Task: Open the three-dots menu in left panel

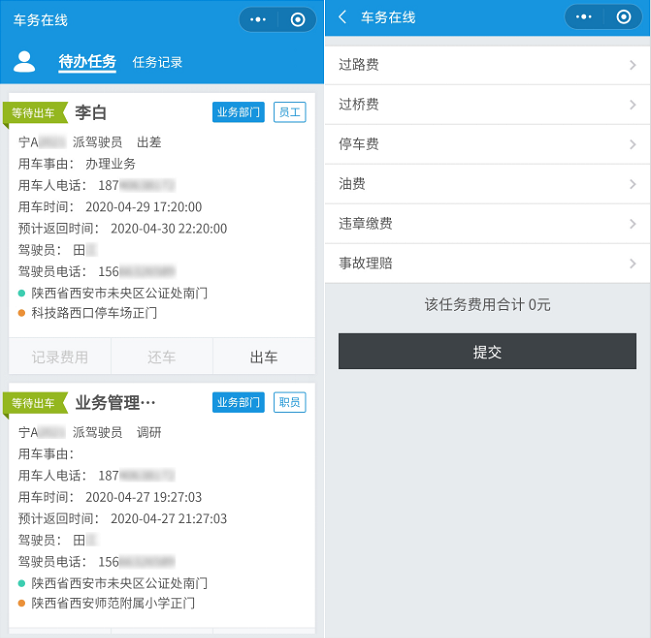Action: tap(258, 19)
